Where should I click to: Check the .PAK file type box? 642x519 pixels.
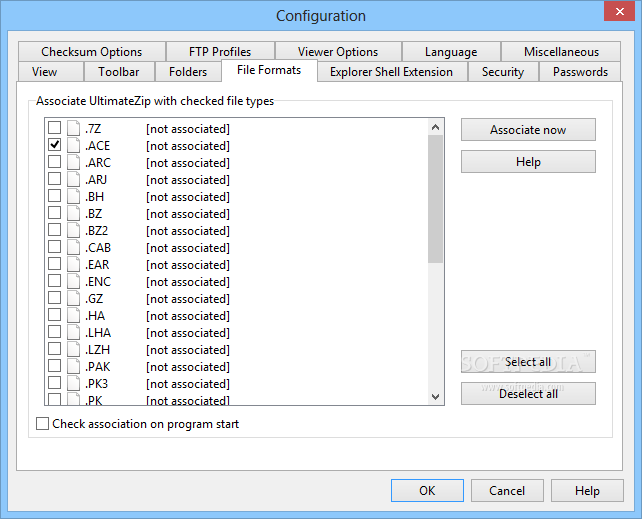tap(54, 366)
